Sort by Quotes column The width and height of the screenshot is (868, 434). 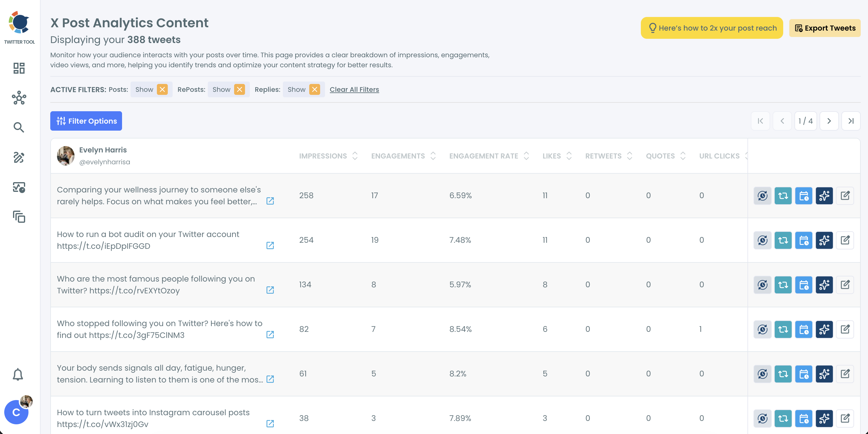click(683, 156)
